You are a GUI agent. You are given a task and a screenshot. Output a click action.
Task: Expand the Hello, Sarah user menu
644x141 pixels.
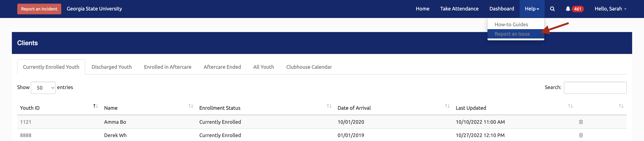click(610, 9)
